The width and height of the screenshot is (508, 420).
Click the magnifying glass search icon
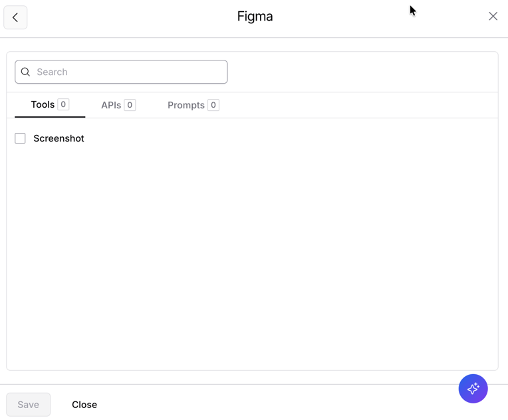(x=25, y=72)
